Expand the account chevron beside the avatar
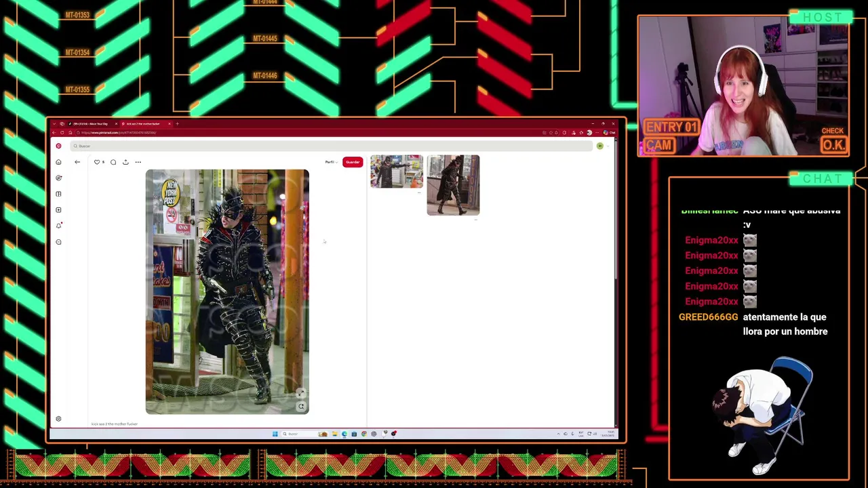Viewport: 868px width, 488px height. point(608,146)
